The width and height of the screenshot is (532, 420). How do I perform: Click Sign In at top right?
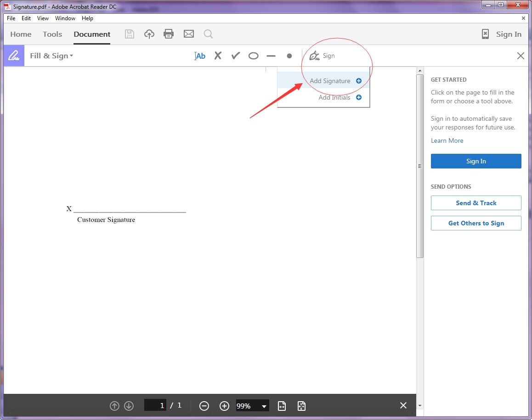(x=508, y=34)
